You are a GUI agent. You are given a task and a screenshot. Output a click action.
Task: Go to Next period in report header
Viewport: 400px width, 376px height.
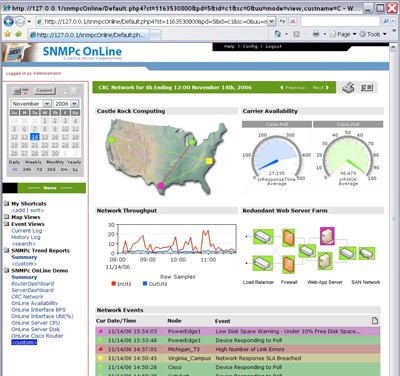[320, 87]
